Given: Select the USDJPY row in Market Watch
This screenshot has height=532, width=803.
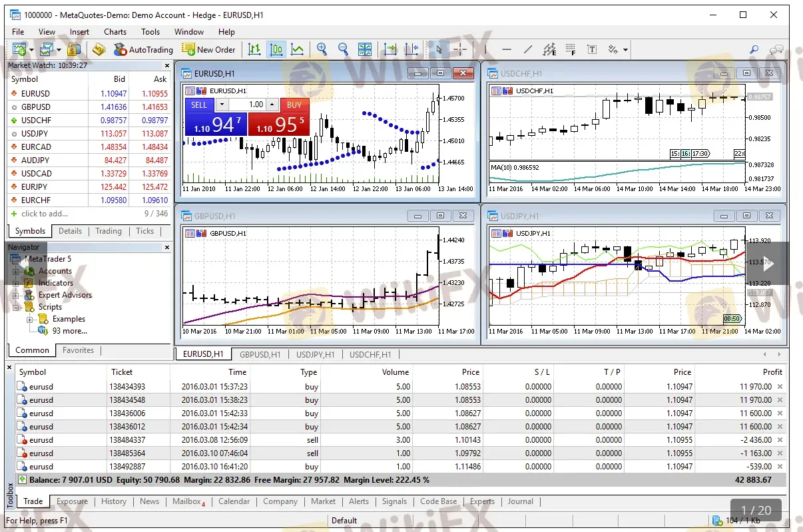Looking at the screenshot, I should (x=89, y=134).
